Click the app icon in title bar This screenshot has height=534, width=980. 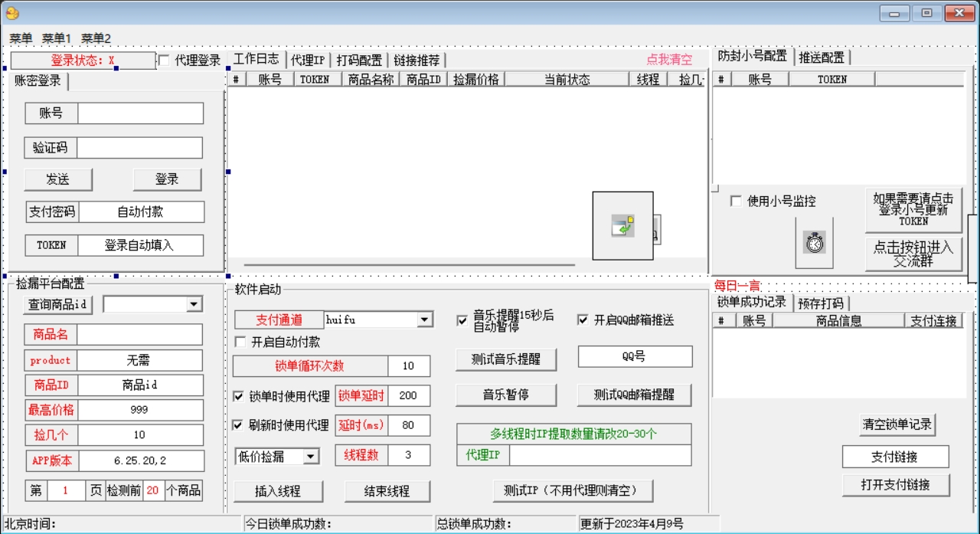[12, 13]
